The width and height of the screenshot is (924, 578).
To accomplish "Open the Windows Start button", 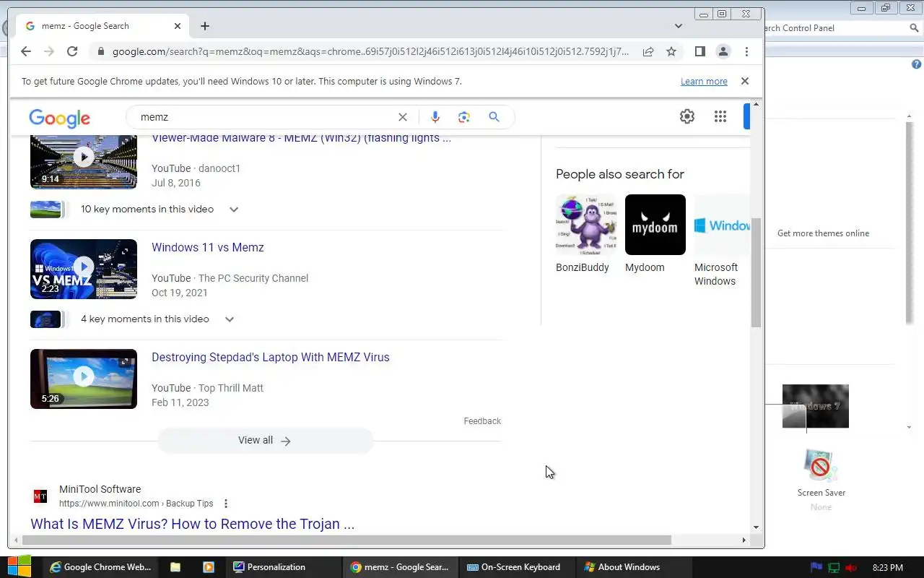I will coord(19,566).
